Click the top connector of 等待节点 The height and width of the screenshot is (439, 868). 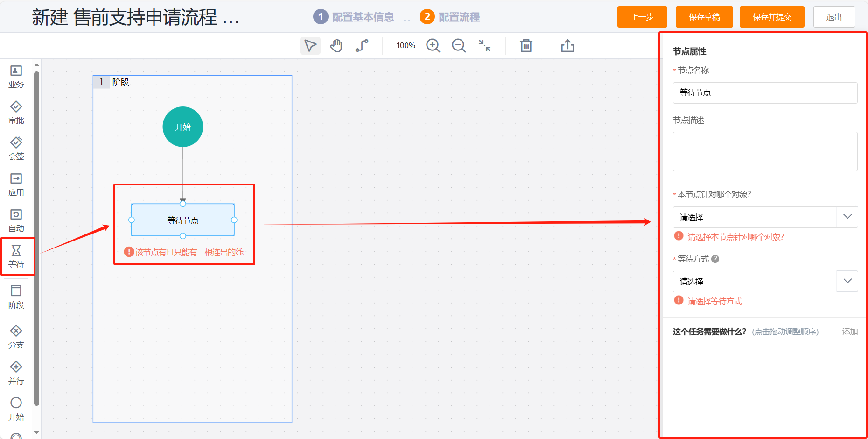click(x=183, y=204)
